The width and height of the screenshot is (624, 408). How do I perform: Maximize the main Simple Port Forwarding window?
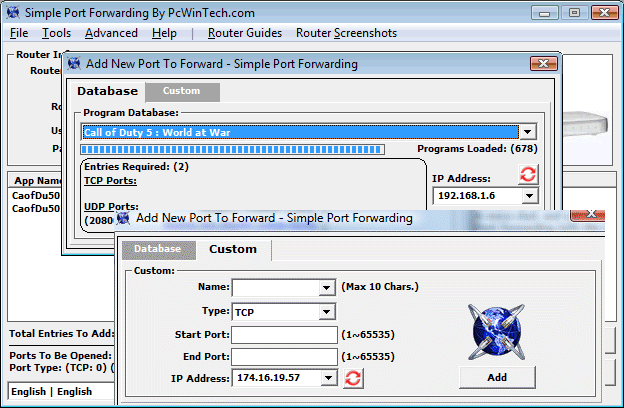574,12
